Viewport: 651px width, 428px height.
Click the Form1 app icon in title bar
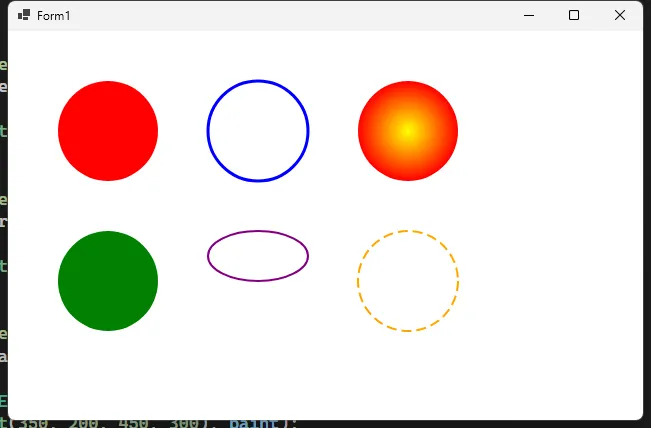[24, 15]
